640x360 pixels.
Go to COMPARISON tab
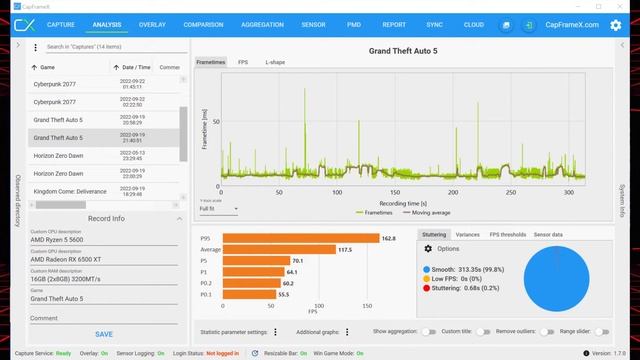[x=203, y=25]
